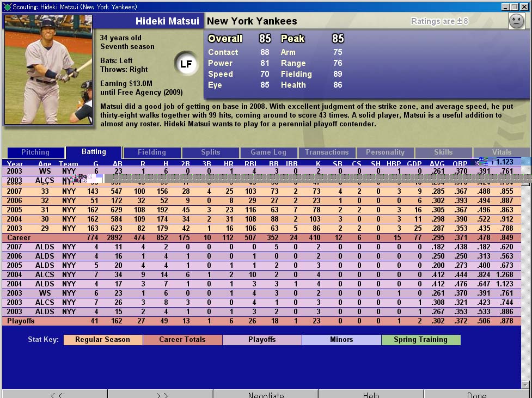Click the Stat Key label
Screen dimensions: 532x398
point(43,340)
